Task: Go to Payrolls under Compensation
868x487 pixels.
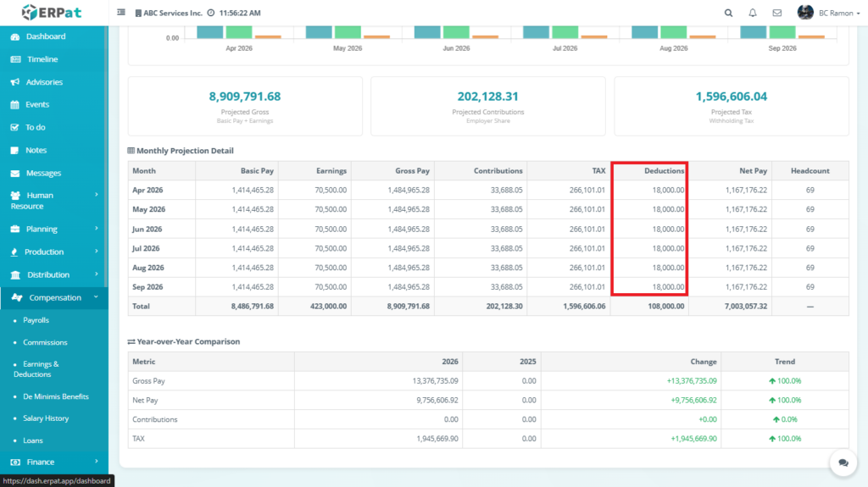Action: coord(36,320)
